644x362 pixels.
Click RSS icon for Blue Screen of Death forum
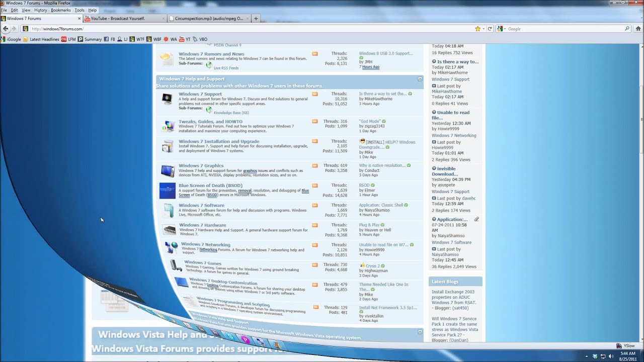tap(315, 186)
